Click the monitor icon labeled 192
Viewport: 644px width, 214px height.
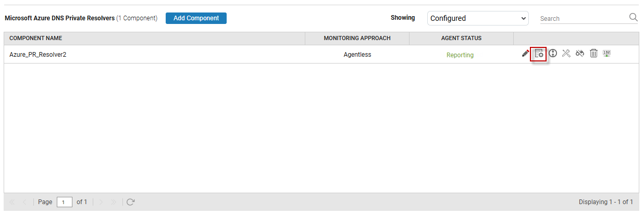(x=606, y=54)
